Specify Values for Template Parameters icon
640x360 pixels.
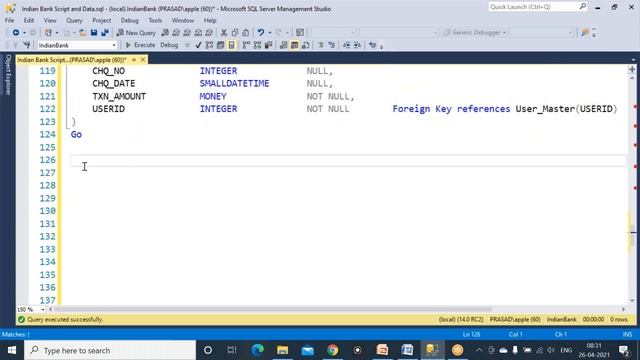tap(372, 45)
